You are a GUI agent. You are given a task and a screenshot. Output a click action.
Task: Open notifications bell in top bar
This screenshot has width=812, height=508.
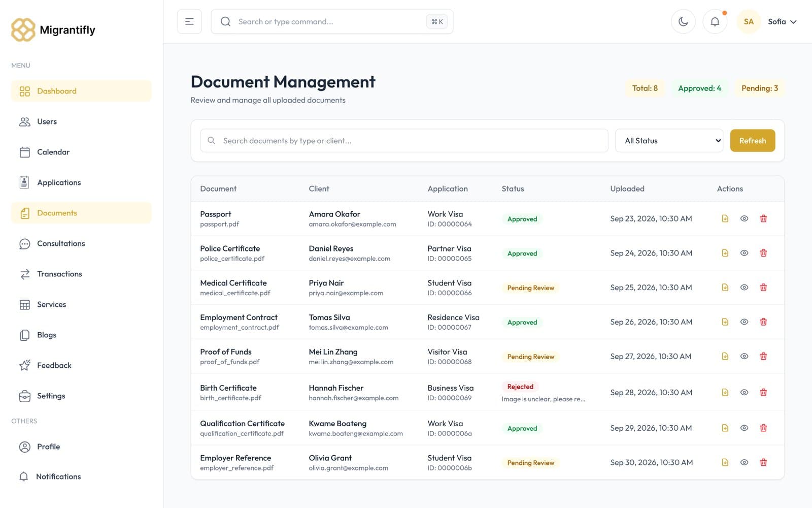tap(715, 21)
